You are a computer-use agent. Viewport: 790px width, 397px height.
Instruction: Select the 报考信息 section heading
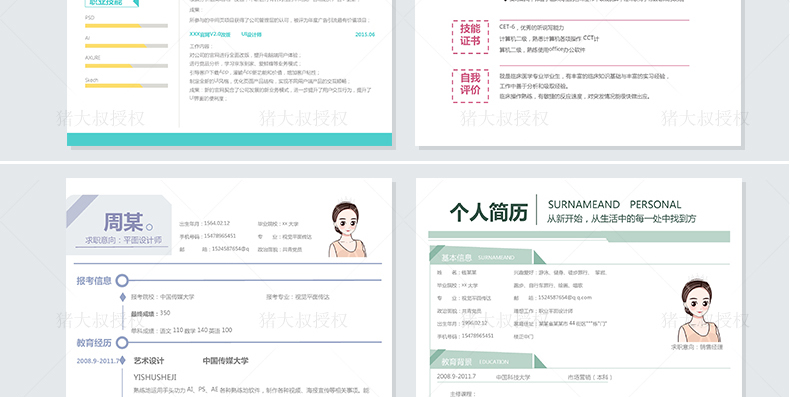pos(94,281)
